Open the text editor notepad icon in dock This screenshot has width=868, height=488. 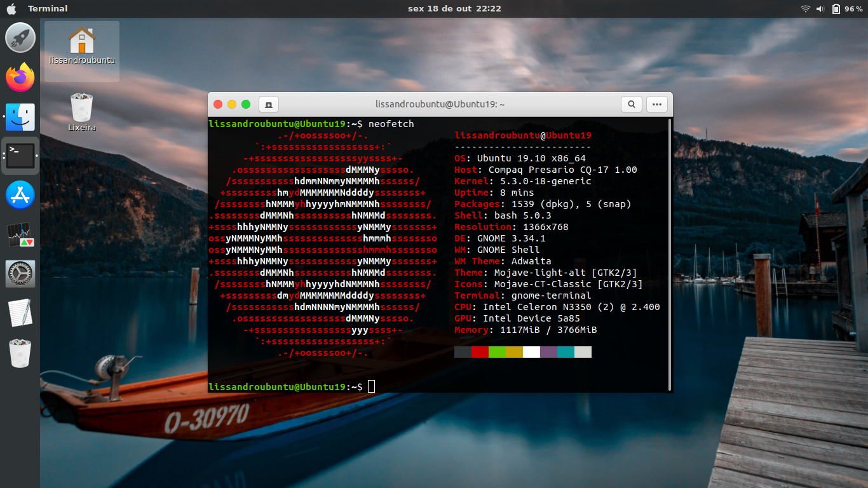pyautogui.click(x=20, y=313)
